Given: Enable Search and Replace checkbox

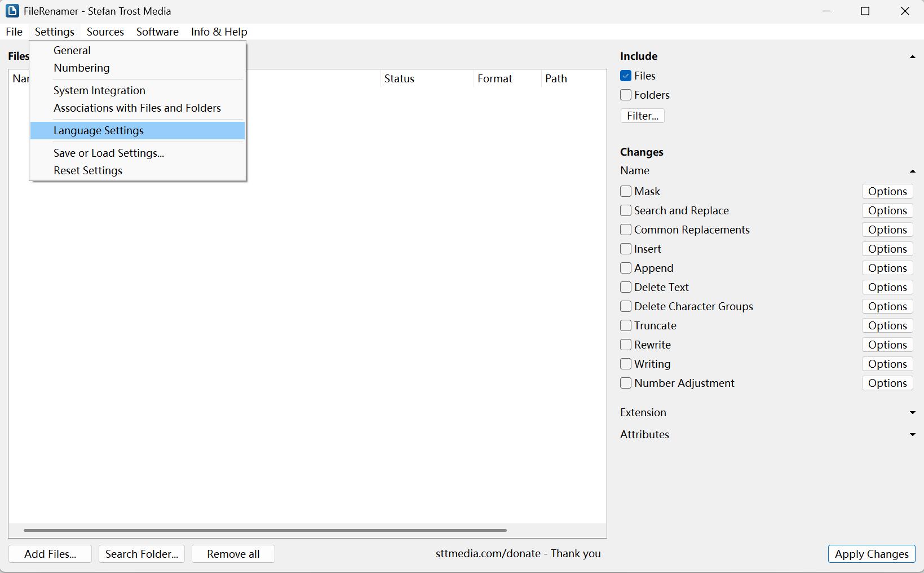Looking at the screenshot, I should click(x=626, y=210).
